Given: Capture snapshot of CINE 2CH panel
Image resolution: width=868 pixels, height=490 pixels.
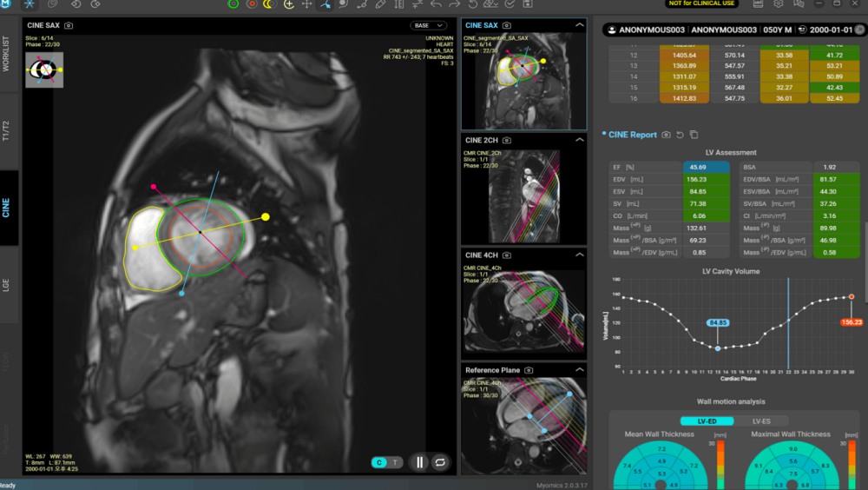Looking at the screenshot, I should [x=507, y=140].
